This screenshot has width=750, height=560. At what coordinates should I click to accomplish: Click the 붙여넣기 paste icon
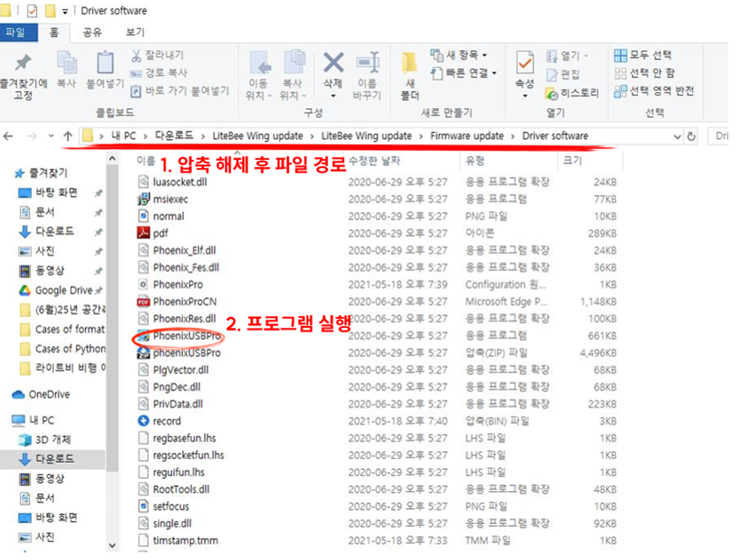105,69
